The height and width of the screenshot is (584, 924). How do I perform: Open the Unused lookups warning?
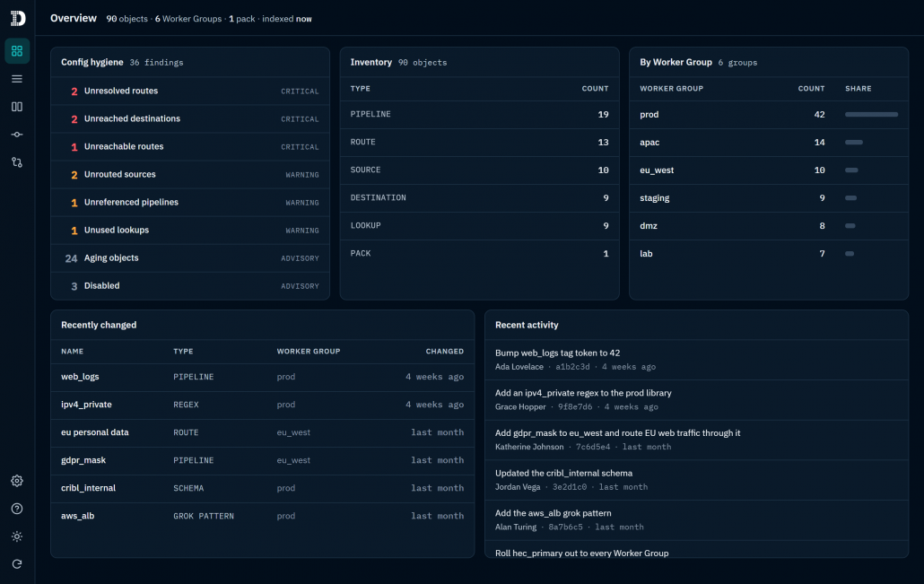(x=190, y=230)
